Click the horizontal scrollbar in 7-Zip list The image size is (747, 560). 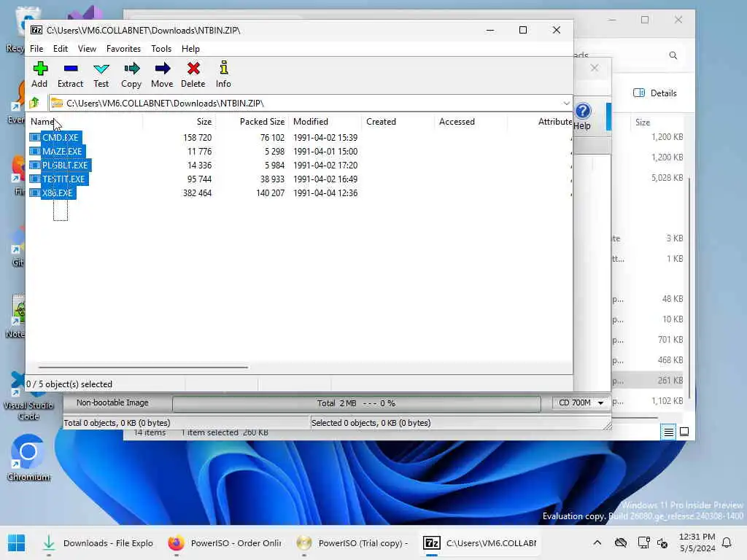(x=143, y=367)
